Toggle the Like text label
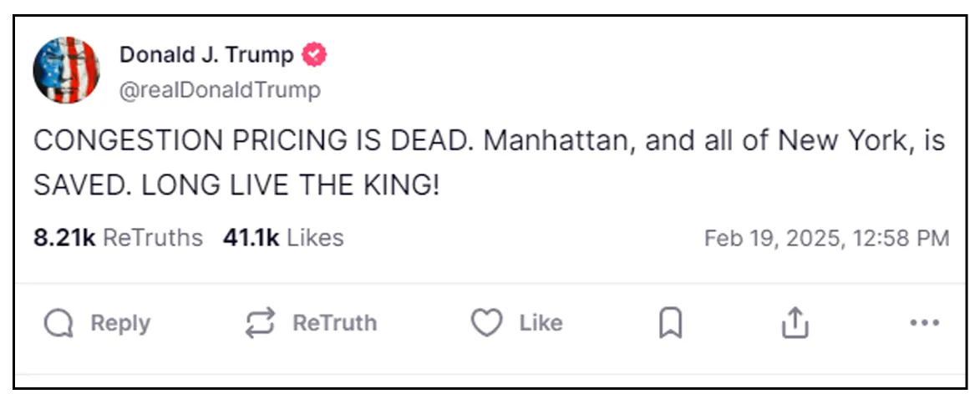The width and height of the screenshot is (980, 404). (541, 323)
